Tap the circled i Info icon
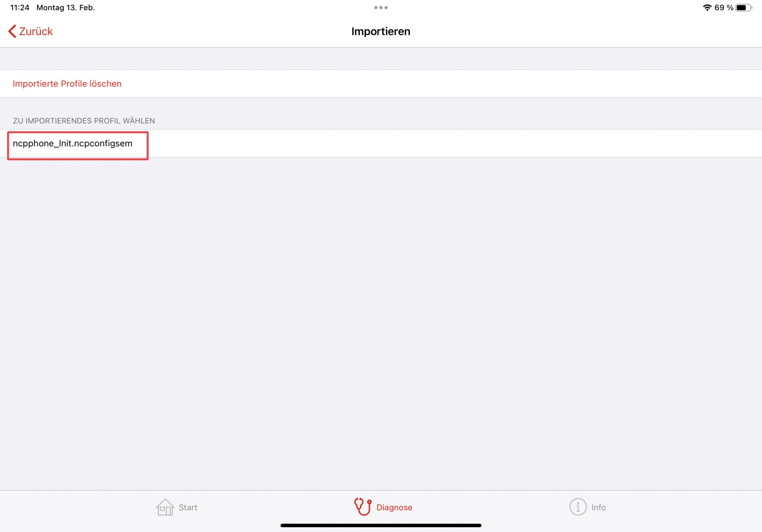Viewport: 762px width, 532px height. 578,507
